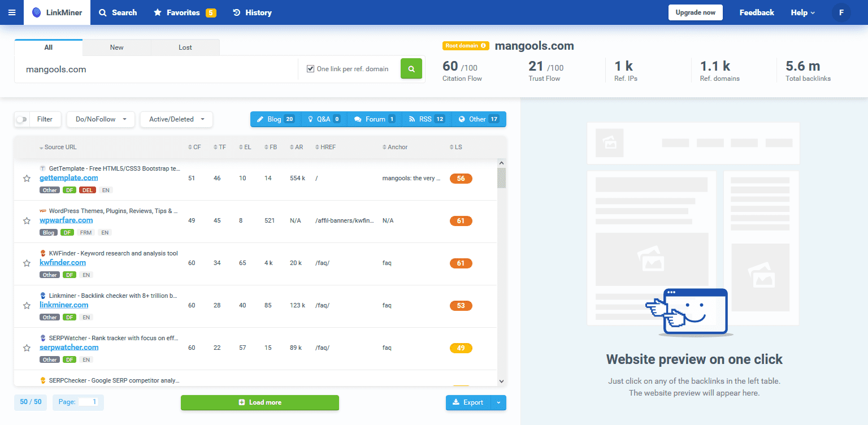Uncheck One link per ref. domain
Viewport: 868px width, 425px height.
pyautogui.click(x=310, y=68)
